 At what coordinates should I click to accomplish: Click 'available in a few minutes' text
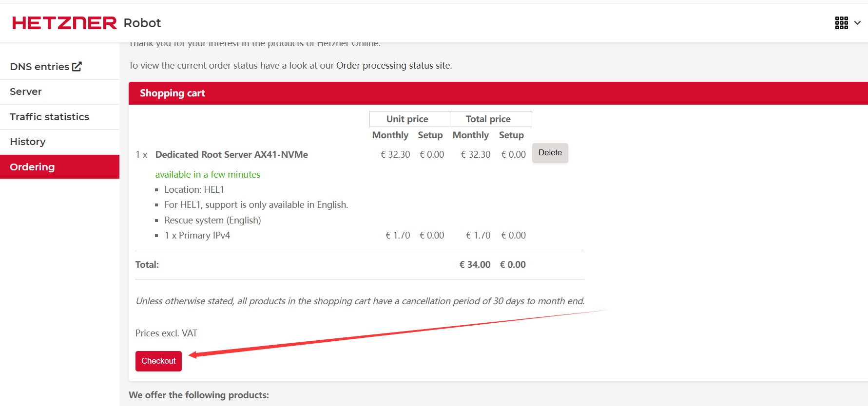[x=208, y=174]
